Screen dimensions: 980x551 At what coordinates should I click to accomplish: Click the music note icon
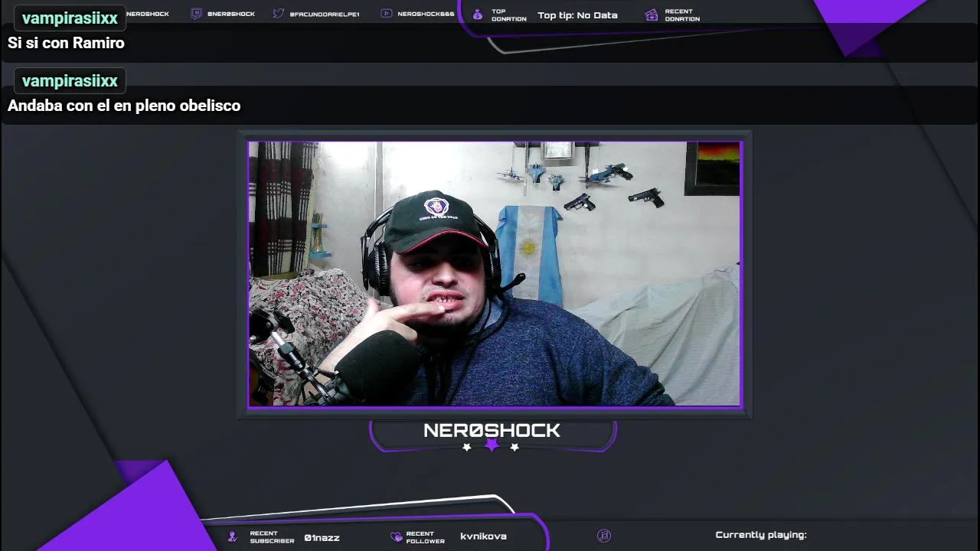(604, 536)
